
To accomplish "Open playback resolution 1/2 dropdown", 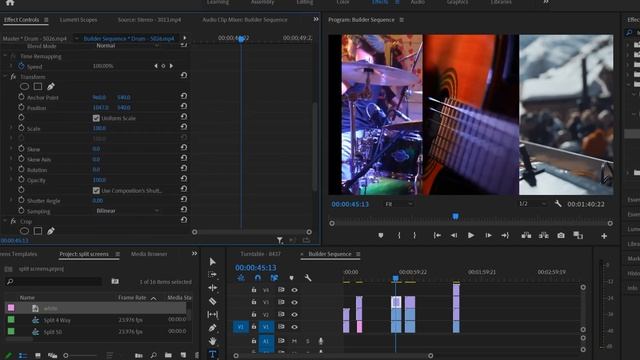I will [x=532, y=204].
